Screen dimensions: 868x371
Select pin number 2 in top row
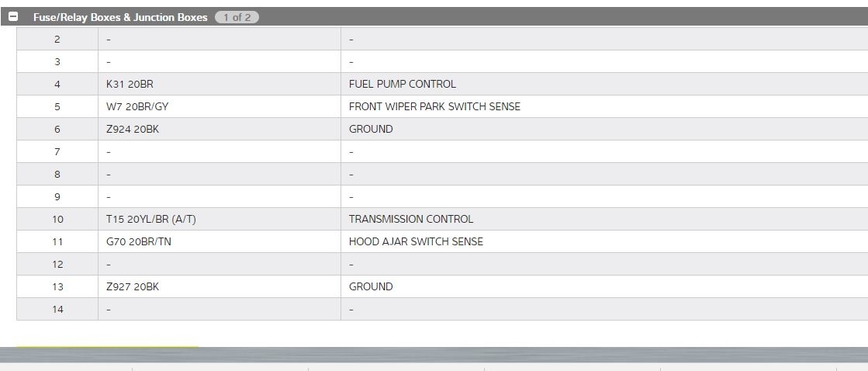click(57, 39)
